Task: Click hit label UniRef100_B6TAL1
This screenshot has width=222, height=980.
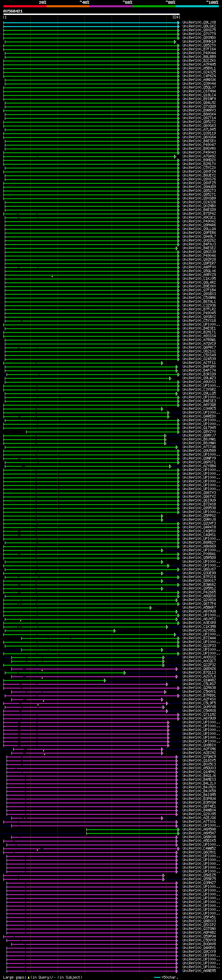Action: click(199, 302)
